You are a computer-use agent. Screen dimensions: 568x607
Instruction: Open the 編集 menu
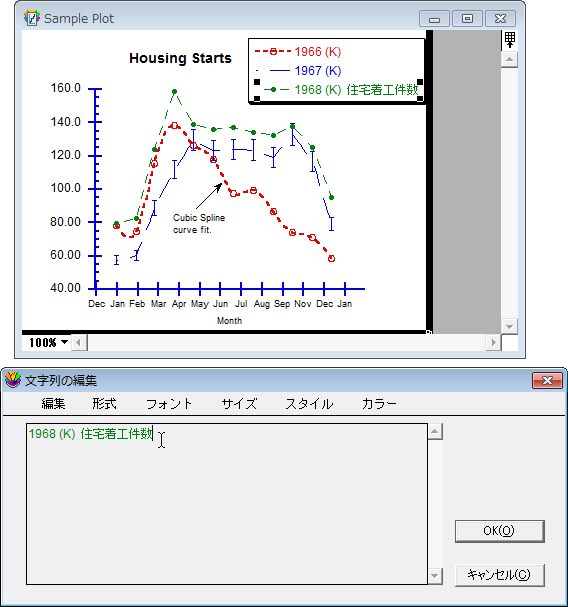[x=53, y=404]
